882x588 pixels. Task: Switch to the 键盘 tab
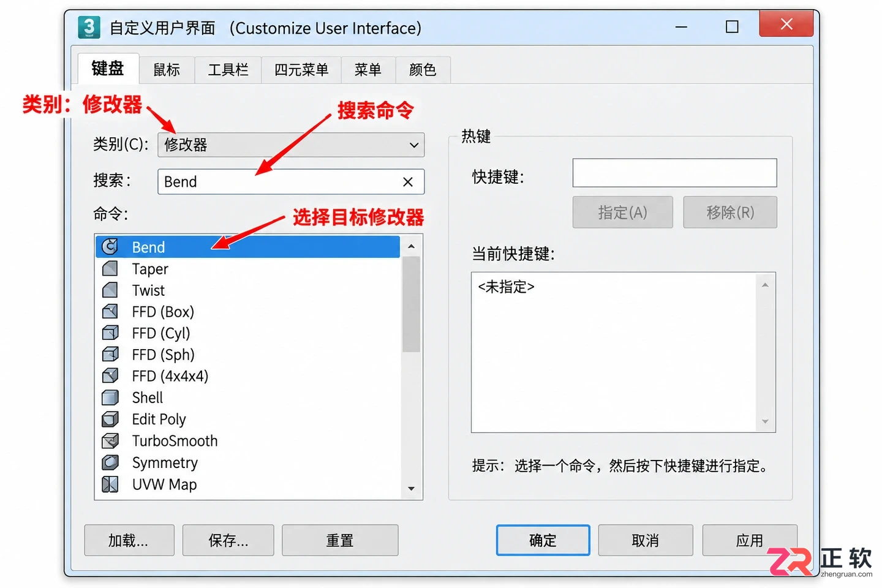point(108,69)
